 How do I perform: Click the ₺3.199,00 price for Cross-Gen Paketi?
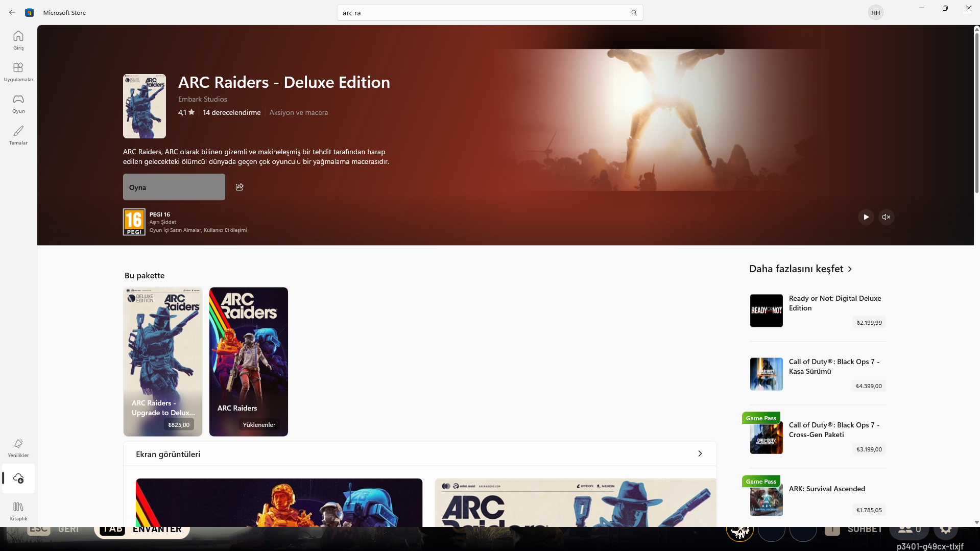point(869,449)
